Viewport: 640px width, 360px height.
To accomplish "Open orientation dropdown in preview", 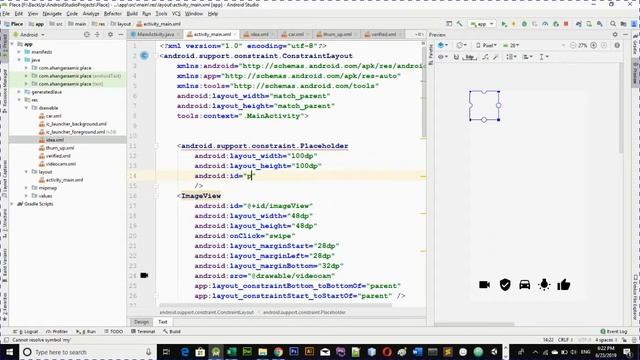I will [462, 45].
